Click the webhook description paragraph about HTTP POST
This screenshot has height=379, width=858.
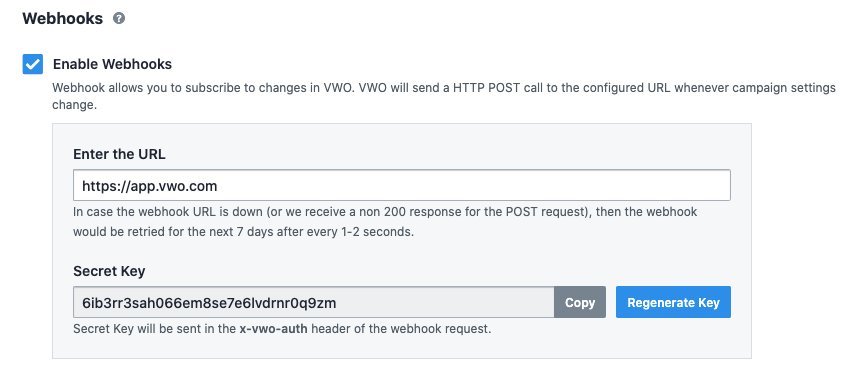444,96
